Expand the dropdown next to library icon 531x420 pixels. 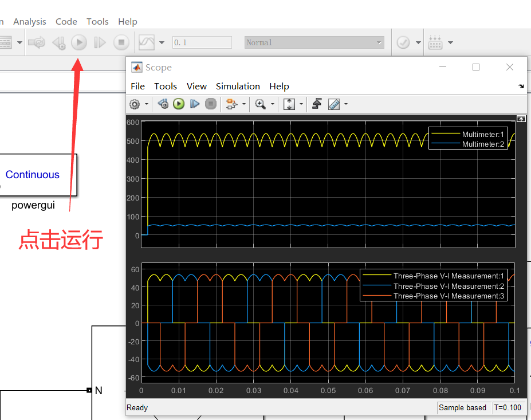pos(19,42)
